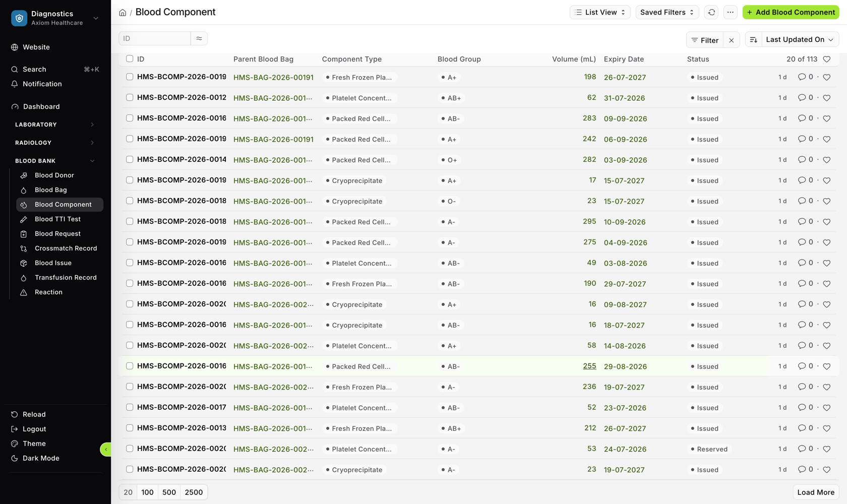Tick checkbox for the O- Cryoprecipitate row
The image size is (847, 504).
(x=130, y=201)
